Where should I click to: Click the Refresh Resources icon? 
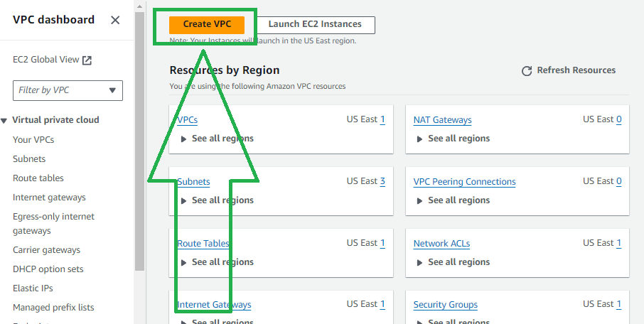pyautogui.click(x=527, y=71)
